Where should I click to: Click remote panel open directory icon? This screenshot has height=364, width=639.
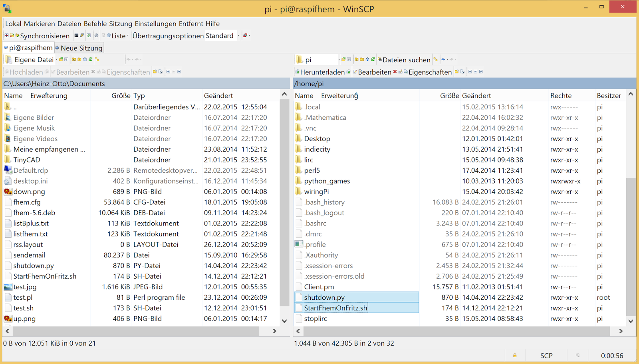click(343, 59)
